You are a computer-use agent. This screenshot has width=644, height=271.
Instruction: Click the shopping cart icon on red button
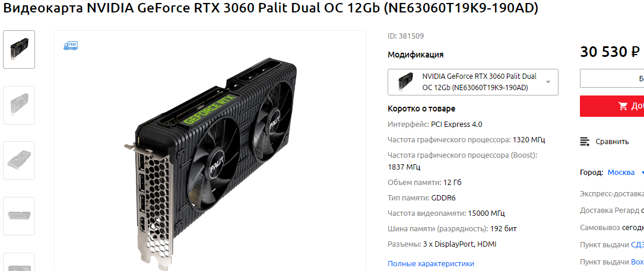point(623,106)
